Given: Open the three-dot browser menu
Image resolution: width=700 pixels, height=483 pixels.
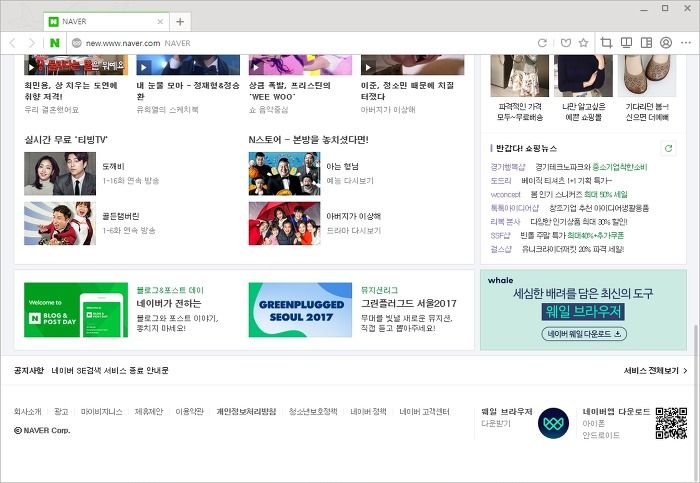Looking at the screenshot, I should [686, 43].
